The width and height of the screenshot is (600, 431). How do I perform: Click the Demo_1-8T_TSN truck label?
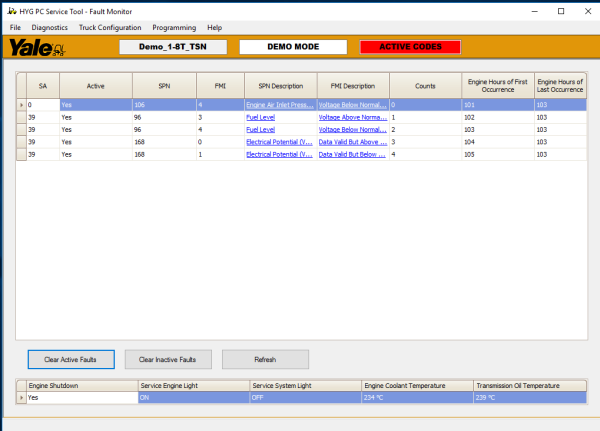[173, 47]
